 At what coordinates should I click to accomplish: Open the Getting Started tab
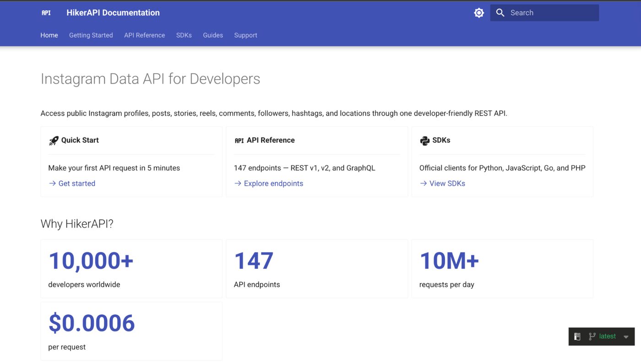tap(91, 35)
